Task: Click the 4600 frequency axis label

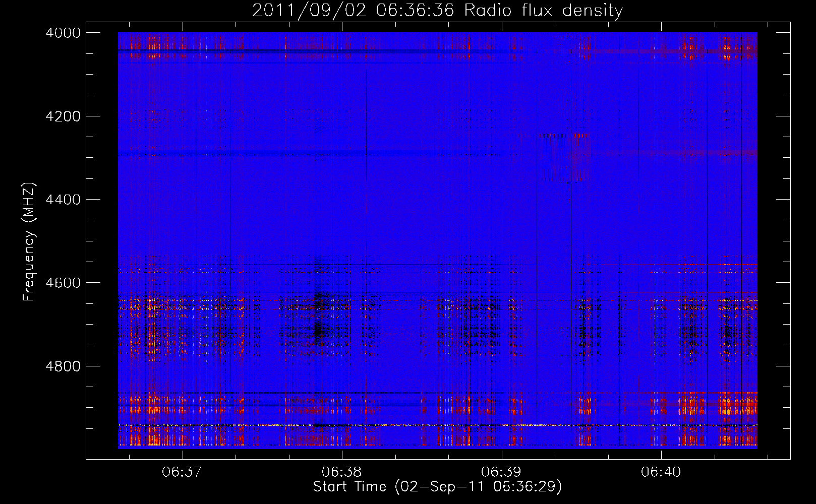Action: [x=63, y=283]
